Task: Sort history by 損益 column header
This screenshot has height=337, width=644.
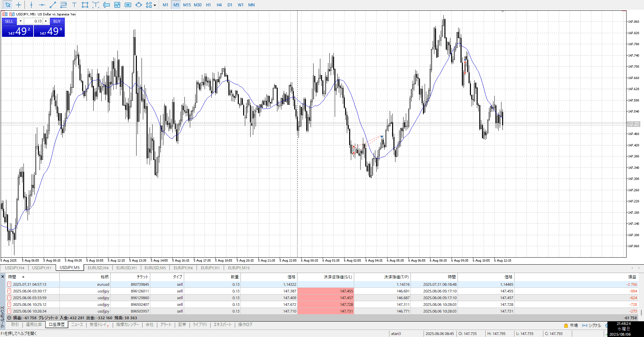Action: (632, 277)
